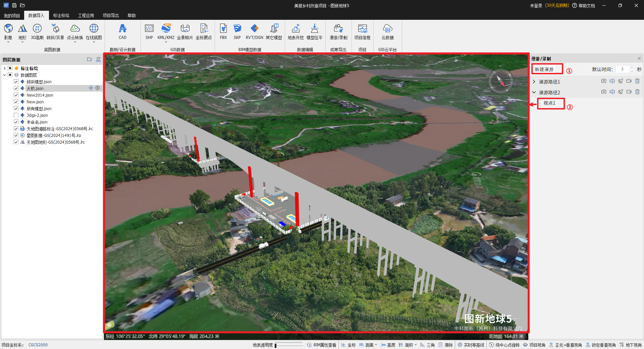Select the 视点1 viewpoint item
This screenshot has width=644, height=349.
point(549,103)
